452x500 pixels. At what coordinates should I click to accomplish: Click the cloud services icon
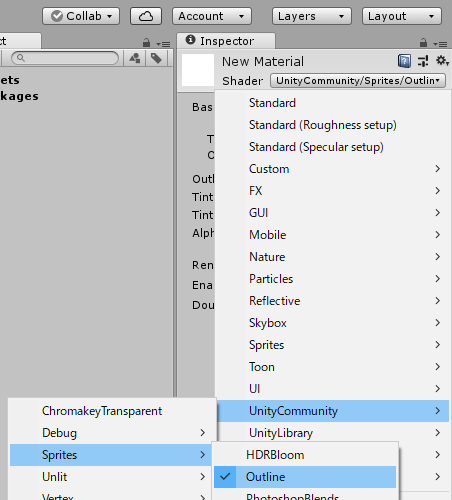coord(146,16)
